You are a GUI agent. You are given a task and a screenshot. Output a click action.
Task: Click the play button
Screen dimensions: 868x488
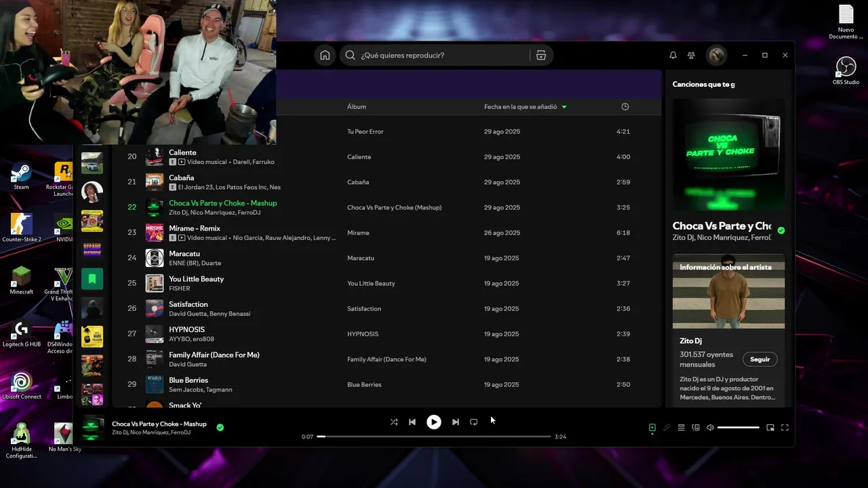434,422
